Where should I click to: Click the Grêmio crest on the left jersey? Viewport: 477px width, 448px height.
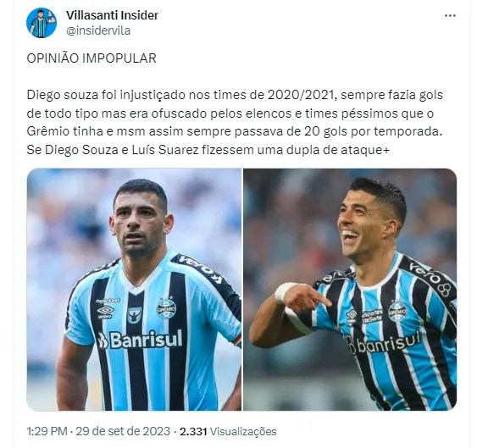click(166, 308)
